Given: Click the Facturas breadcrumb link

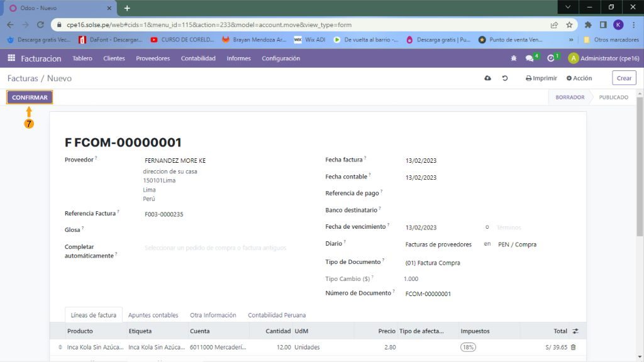Looking at the screenshot, I should point(23,79).
